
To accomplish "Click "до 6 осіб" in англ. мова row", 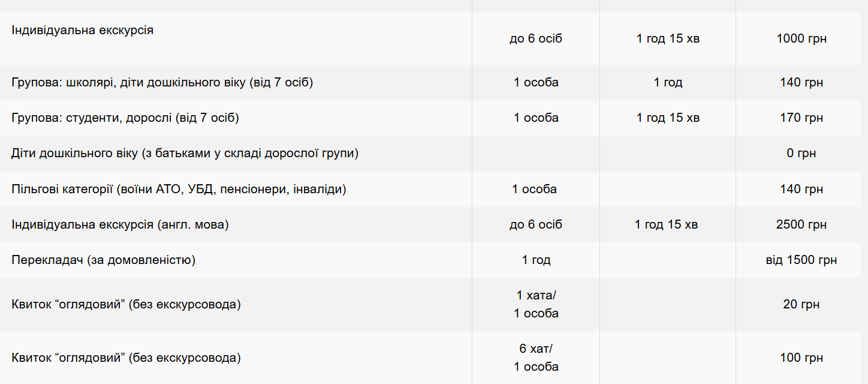I will [536, 225].
